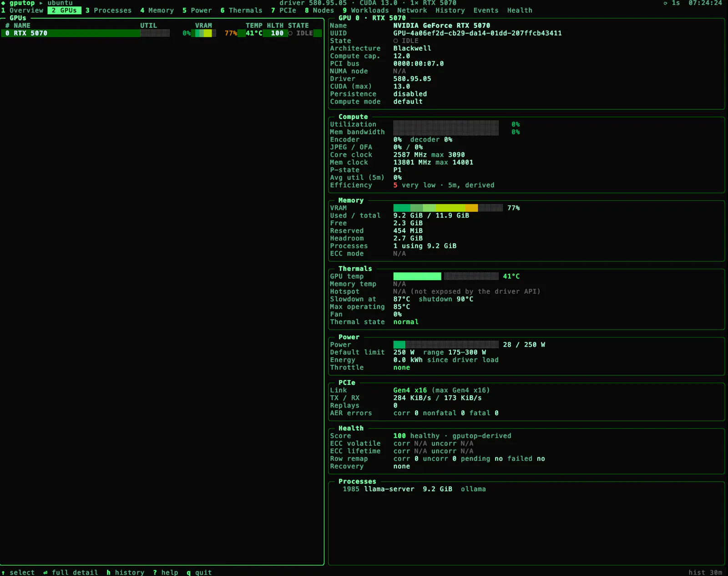The image size is (728, 576).
Task: Switch to the PCIe tab
Action: (283, 10)
